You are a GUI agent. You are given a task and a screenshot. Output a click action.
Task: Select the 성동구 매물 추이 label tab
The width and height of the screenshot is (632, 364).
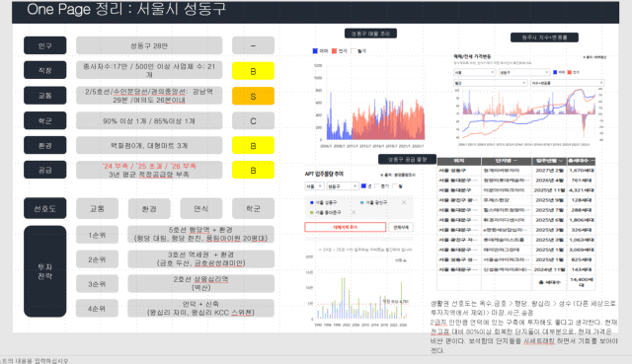click(x=371, y=34)
